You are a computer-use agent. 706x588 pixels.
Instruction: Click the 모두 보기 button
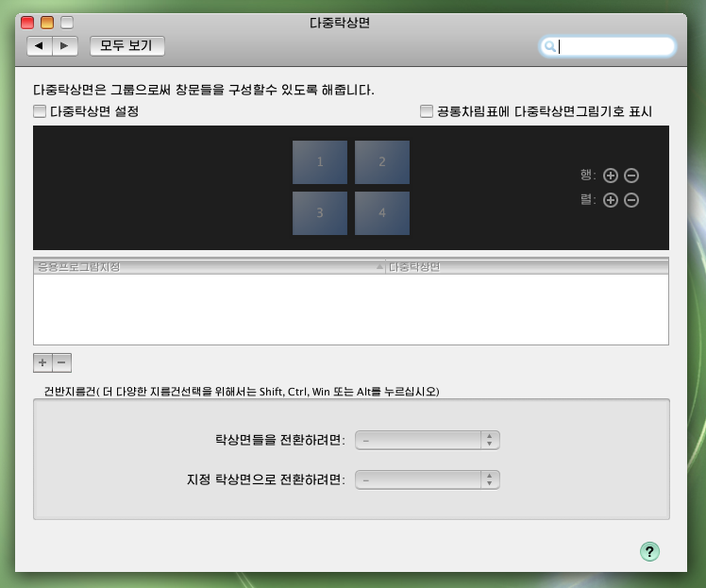click(x=127, y=46)
